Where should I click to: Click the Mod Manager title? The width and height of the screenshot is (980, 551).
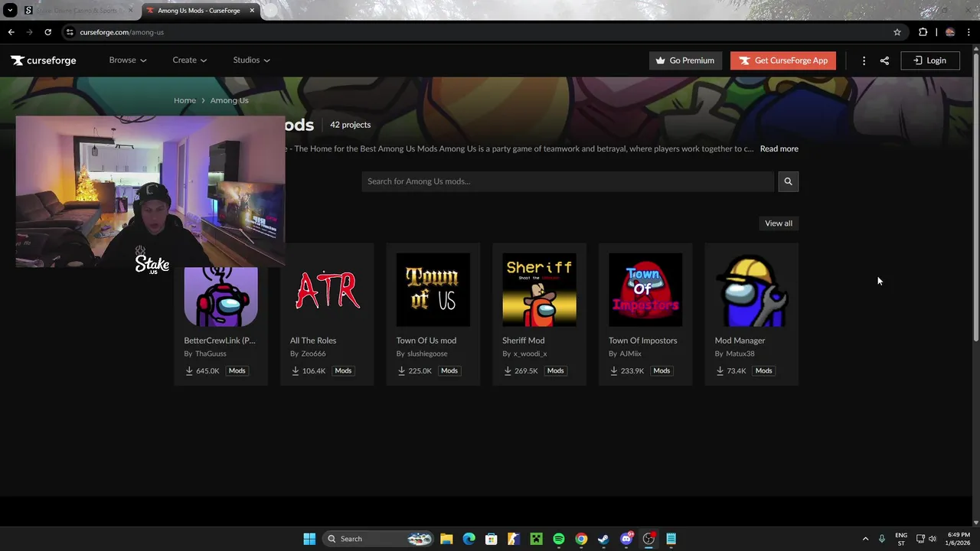(x=740, y=341)
